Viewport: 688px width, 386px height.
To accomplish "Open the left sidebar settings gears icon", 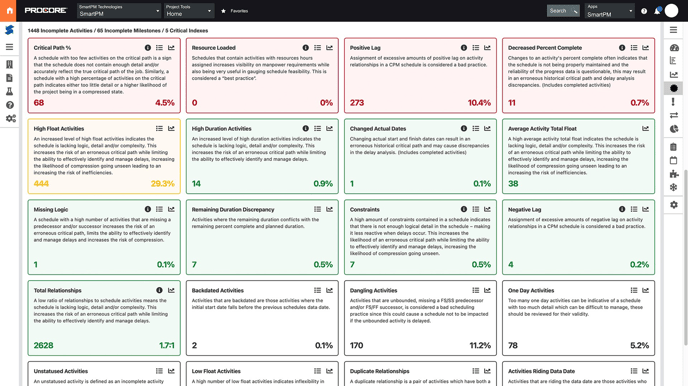I will (11, 118).
